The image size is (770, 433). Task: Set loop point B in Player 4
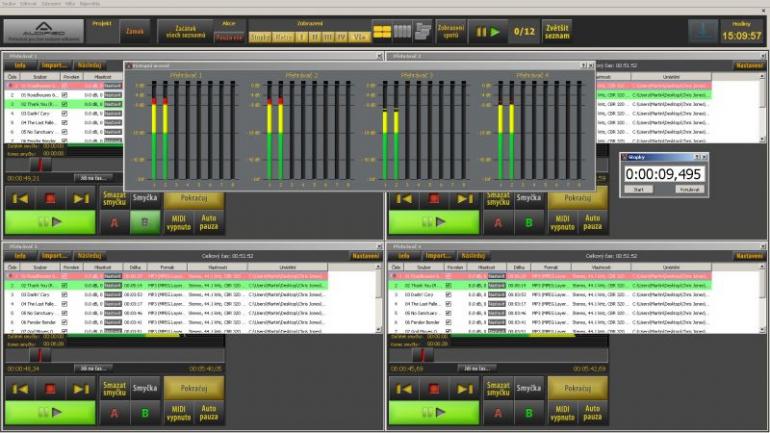528,413
